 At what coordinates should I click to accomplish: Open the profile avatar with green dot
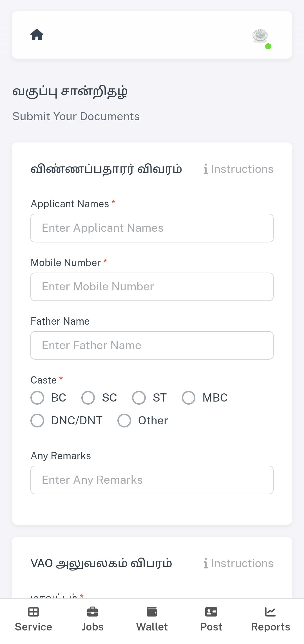click(260, 36)
